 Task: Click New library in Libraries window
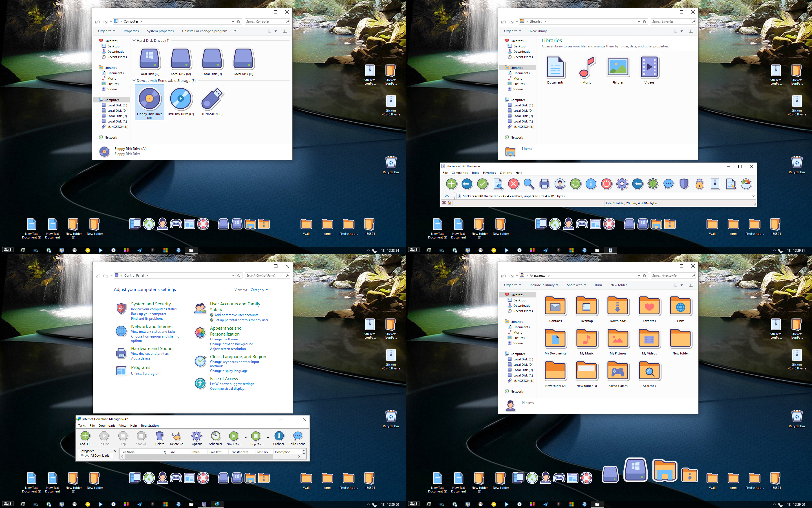coord(538,31)
